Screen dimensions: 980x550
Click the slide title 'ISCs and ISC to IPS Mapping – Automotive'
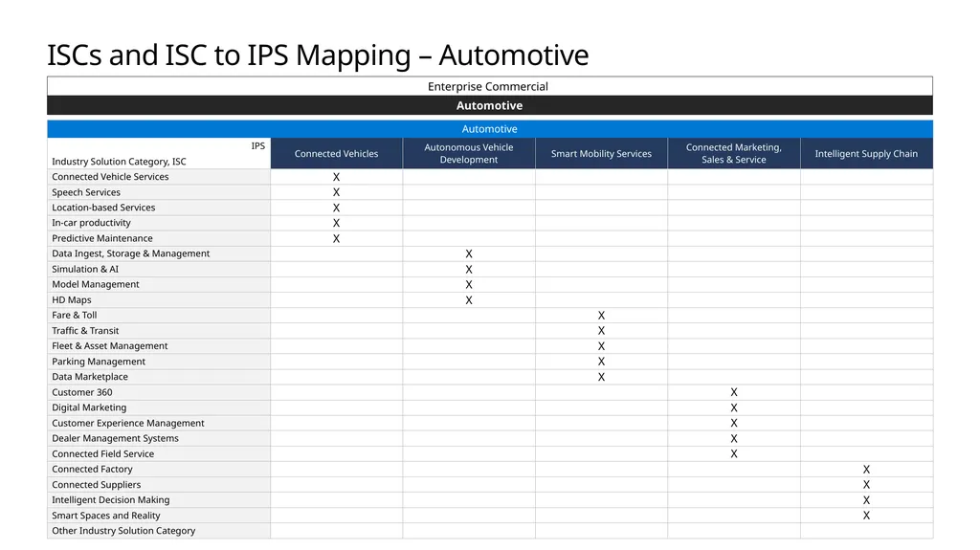click(318, 55)
